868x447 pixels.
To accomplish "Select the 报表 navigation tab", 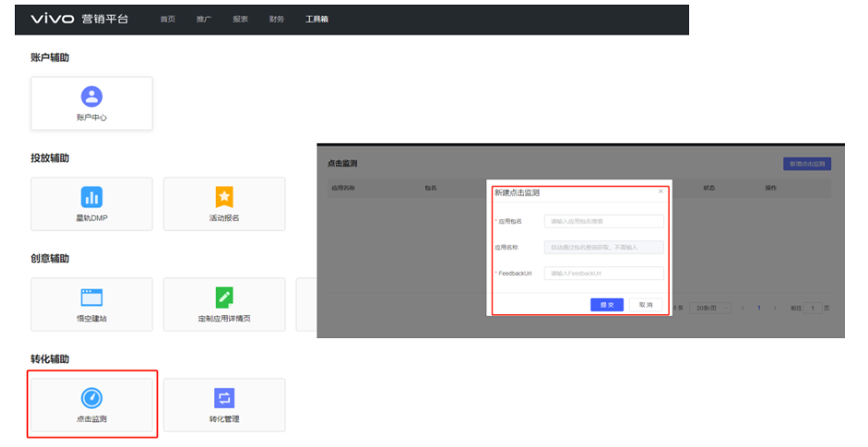I will (240, 19).
